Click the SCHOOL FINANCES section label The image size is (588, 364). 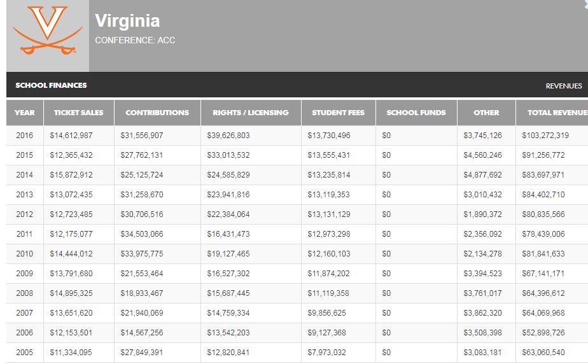(51, 85)
